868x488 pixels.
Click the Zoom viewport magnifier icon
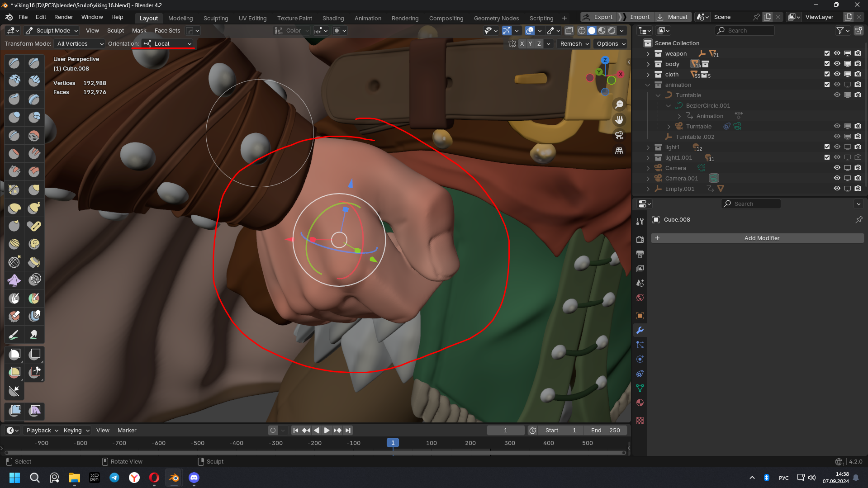619,104
